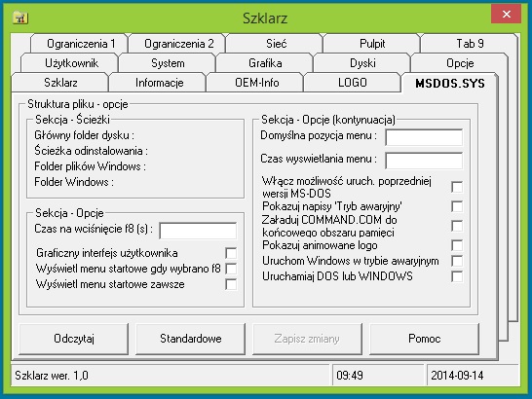Close the Szklarz window
Screen dimensions: 532x399
506,15
